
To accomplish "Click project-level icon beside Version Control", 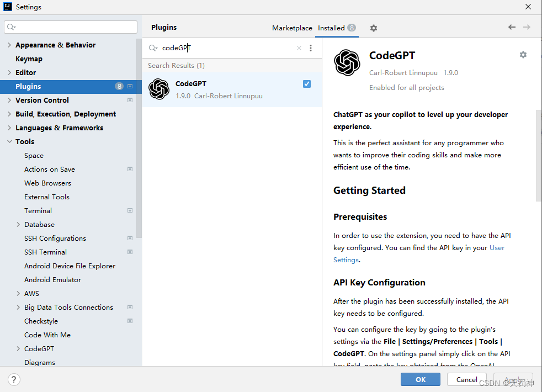I will click(130, 100).
